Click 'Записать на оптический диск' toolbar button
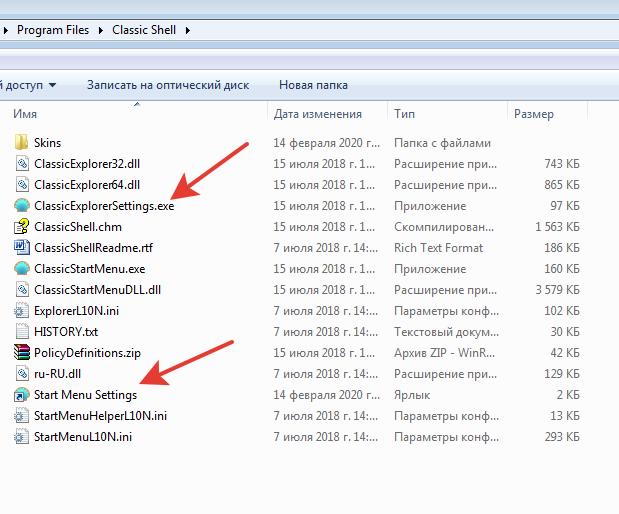This screenshot has width=619, height=514. click(167, 85)
